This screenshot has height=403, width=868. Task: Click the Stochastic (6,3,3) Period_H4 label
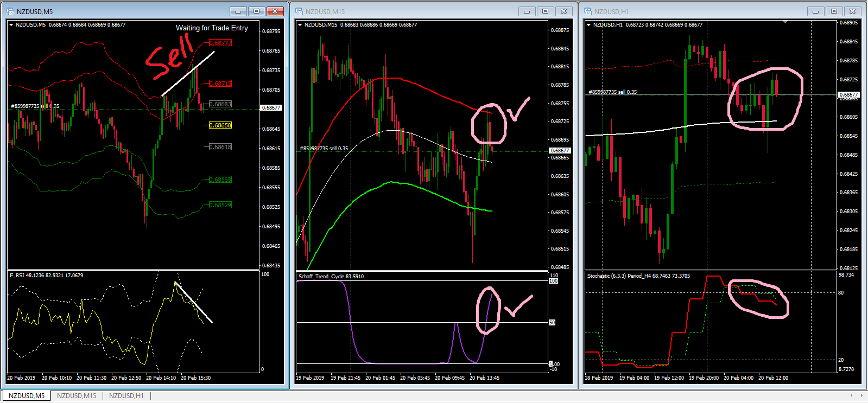click(638, 276)
